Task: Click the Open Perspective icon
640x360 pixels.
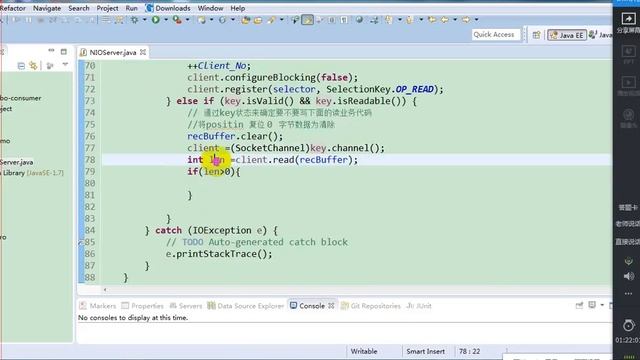Action: coord(536,35)
